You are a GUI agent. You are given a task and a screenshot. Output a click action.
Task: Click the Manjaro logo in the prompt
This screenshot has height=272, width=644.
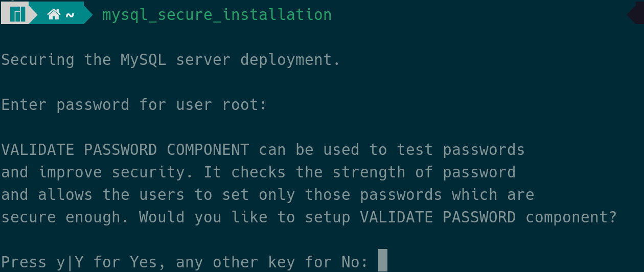17,14
